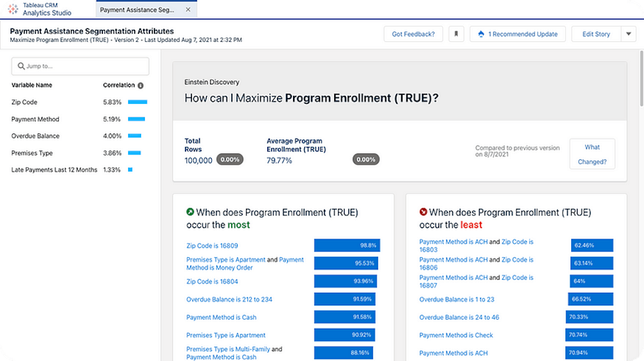Viewport: 644px width, 361px height.
Task: Open Premises Type is Multi-Family link
Action: pos(228,349)
